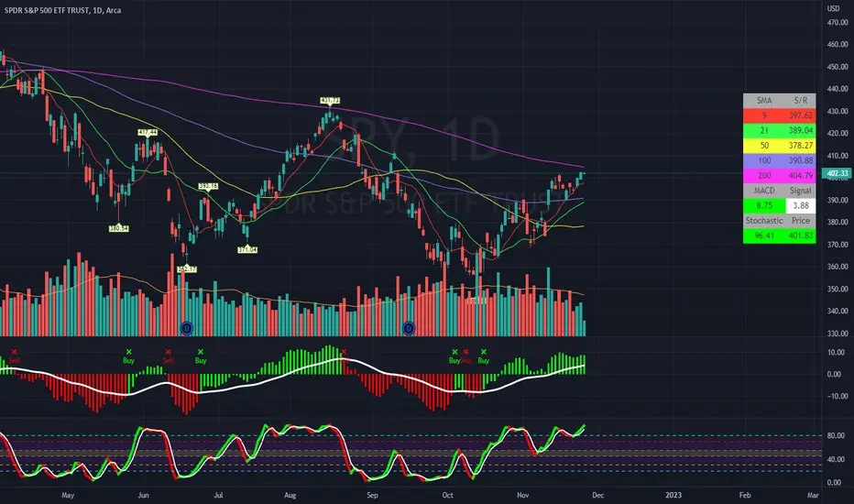Click the Stochastic value 96.41 cell
Image resolution: width=854 pixels, height=504 pixels.
[764, 236]
